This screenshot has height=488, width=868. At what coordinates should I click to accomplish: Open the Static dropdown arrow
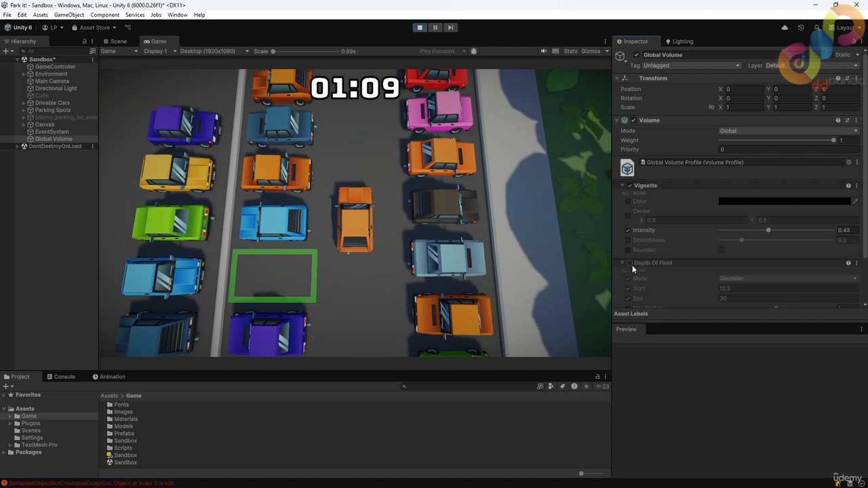coord(857,55)
